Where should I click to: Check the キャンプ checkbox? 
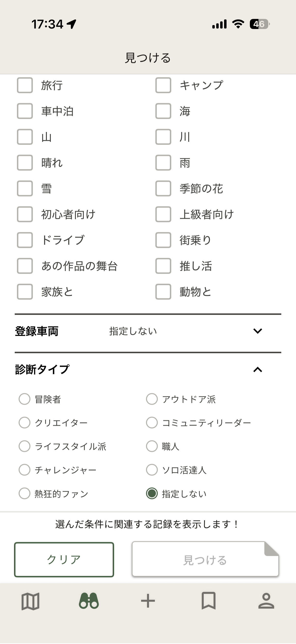coord(163,85)
